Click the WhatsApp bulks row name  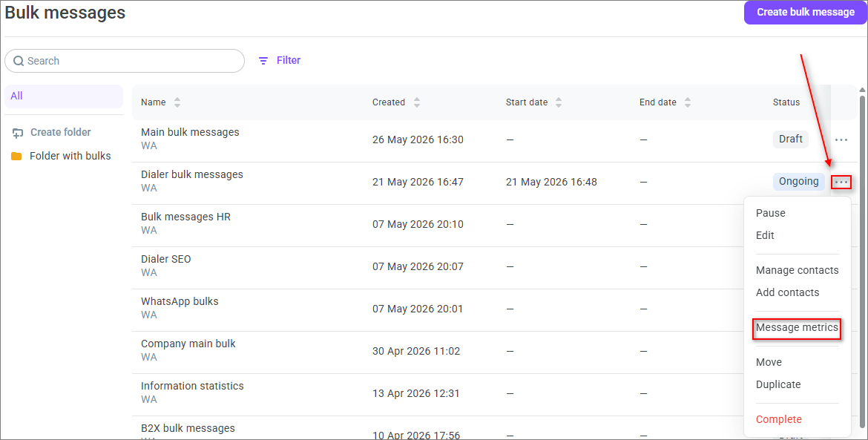(x=180, y=302)
